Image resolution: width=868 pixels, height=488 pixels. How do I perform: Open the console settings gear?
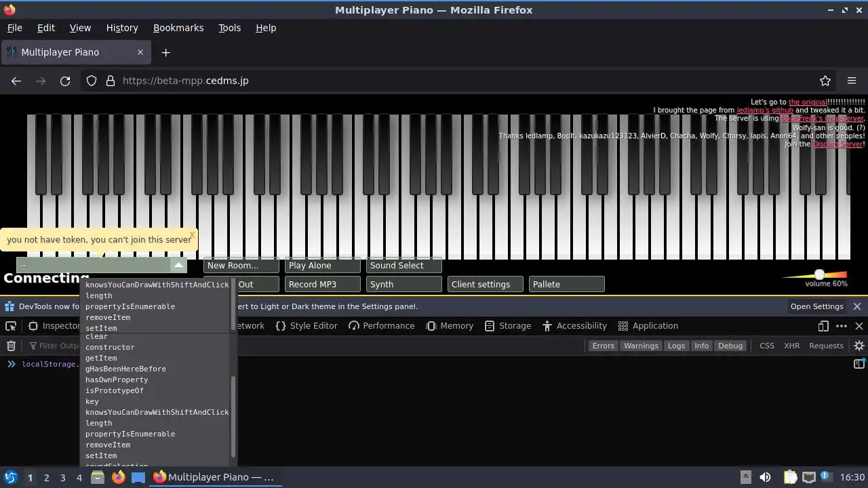point(859,346)
